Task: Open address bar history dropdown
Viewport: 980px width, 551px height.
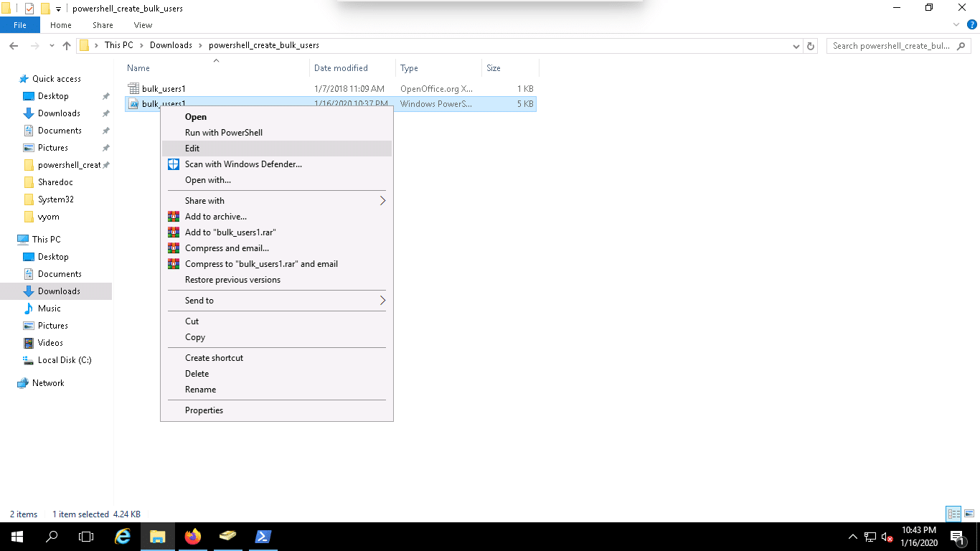Action: click(796, 46)
